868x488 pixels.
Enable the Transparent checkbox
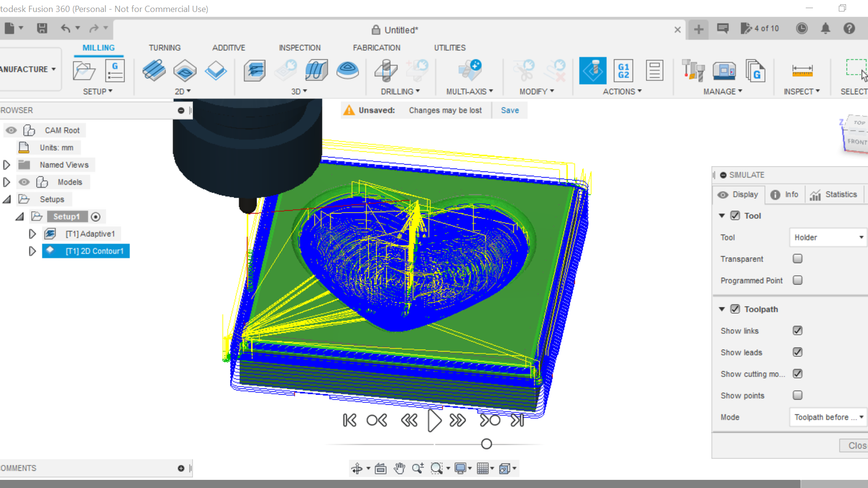coord(798,259)
